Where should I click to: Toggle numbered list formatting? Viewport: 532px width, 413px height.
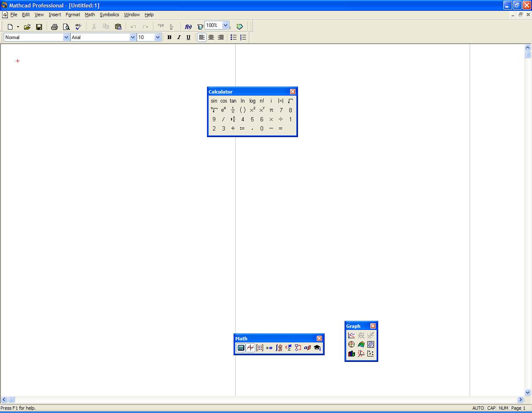243,37
